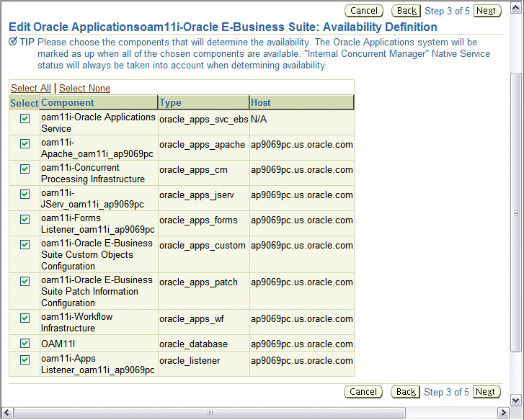The height and width of the screenshot is (420, 524).
Task: Toggle checkbox for oam11i-Apps Listener
Action: coord(25,360)
